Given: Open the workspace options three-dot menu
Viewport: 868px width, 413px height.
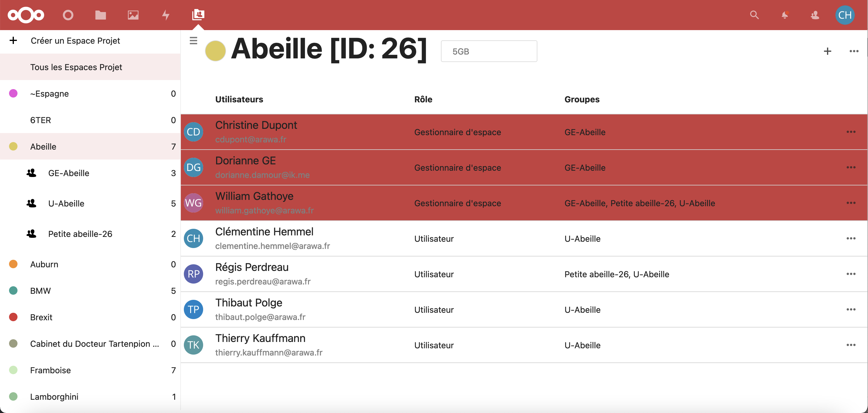Looking at the screenshot, I should point(854,51).
